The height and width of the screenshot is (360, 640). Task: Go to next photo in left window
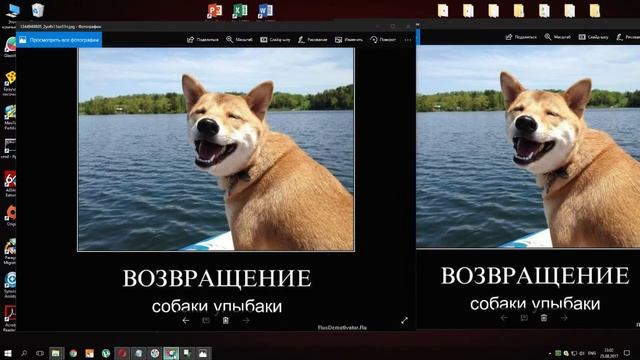(246, 321)
